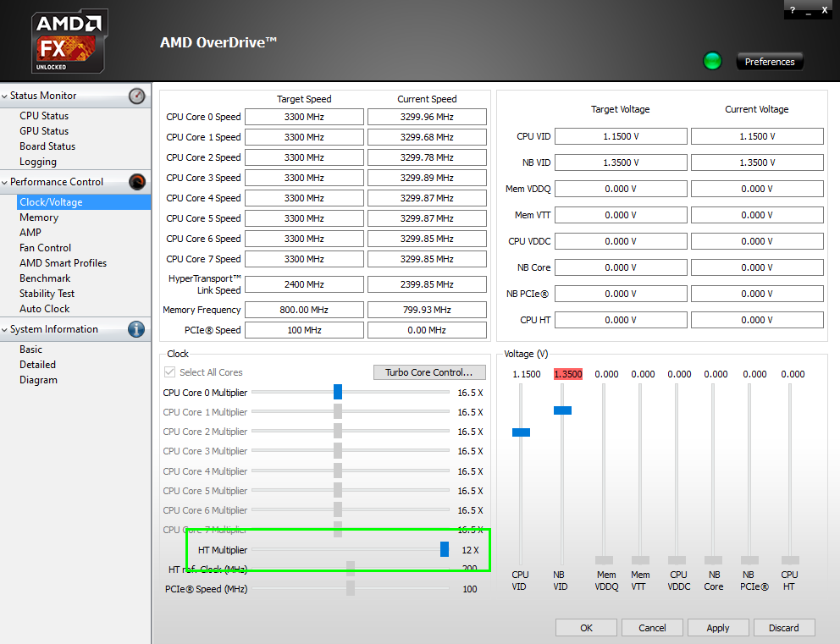Open the Logging page

tap(37, 162)
